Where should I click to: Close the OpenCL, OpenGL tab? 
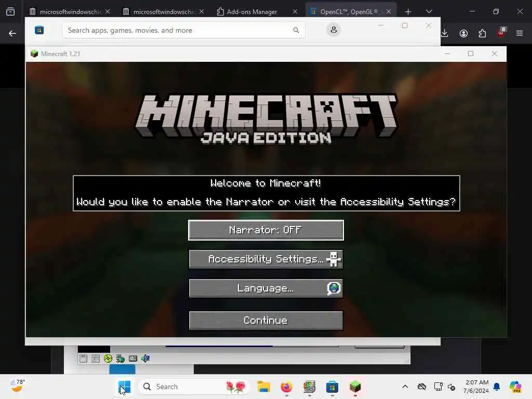[x=389, y=11]
